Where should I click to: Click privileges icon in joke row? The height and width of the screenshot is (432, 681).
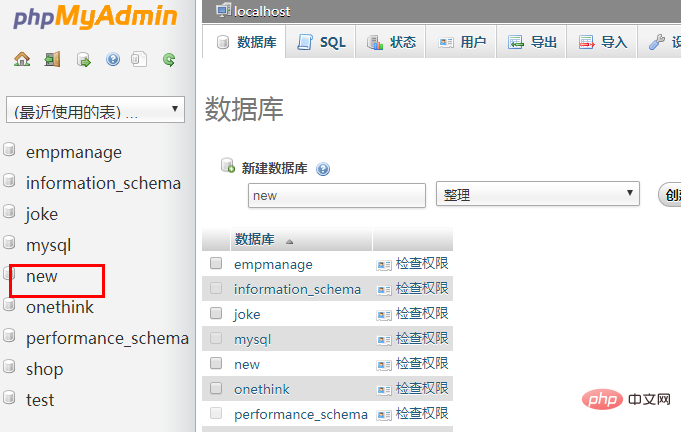384,314
